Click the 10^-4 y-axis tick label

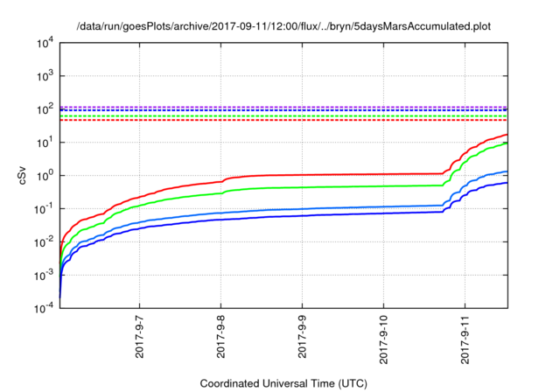[x=44, y=308]
